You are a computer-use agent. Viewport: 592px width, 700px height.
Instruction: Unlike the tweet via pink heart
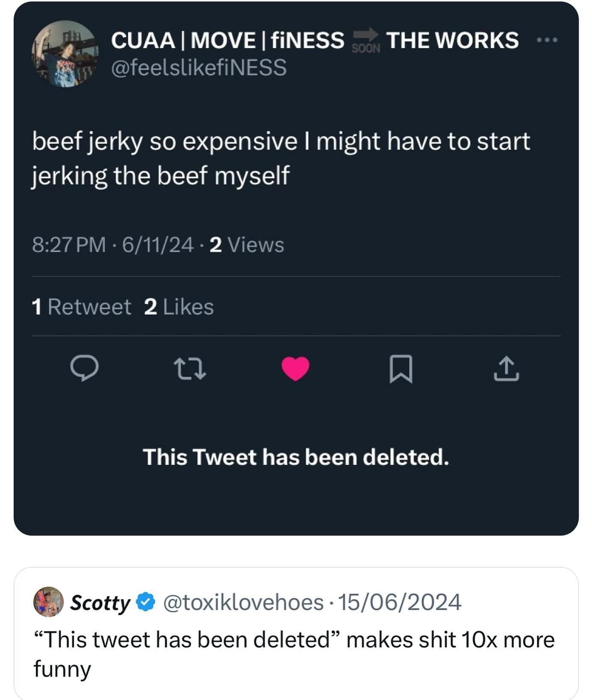point(295,368)
